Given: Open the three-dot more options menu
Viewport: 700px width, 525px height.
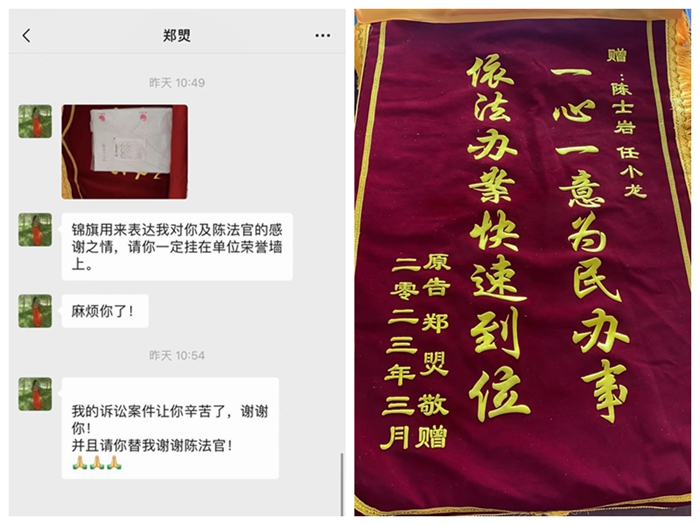Looking at the screenshot, I should point(322,35).
